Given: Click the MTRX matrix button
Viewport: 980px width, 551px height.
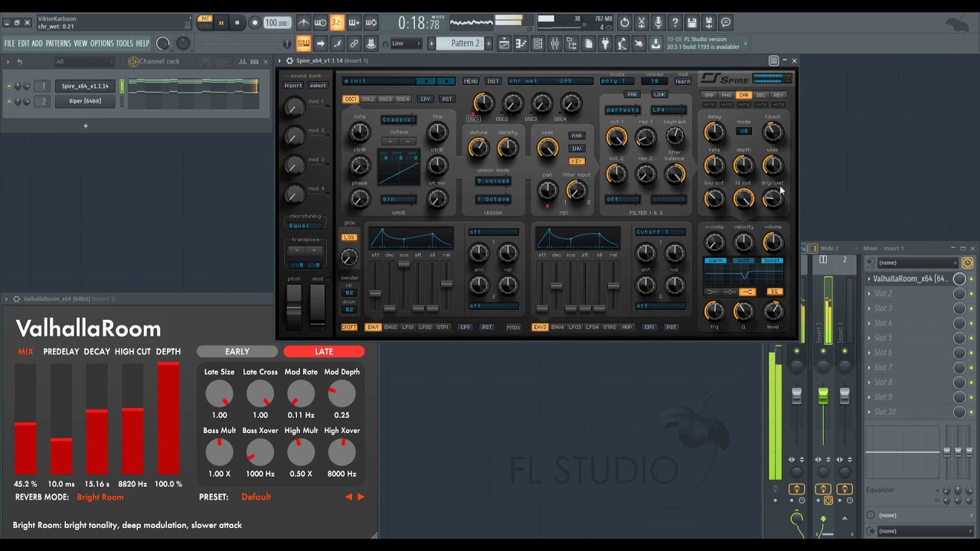Looking at the screenshot, I should pos(513,328).
